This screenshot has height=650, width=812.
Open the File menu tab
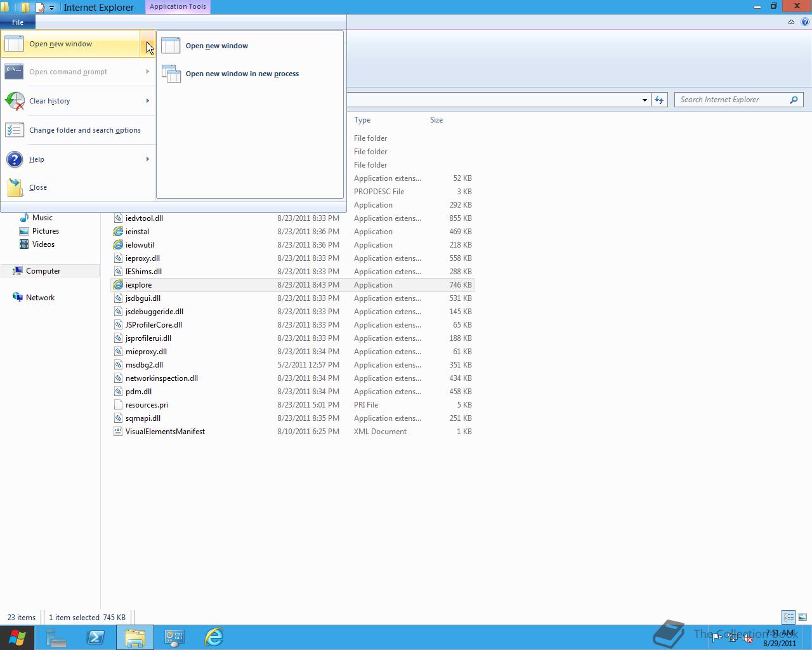(18, 22)
